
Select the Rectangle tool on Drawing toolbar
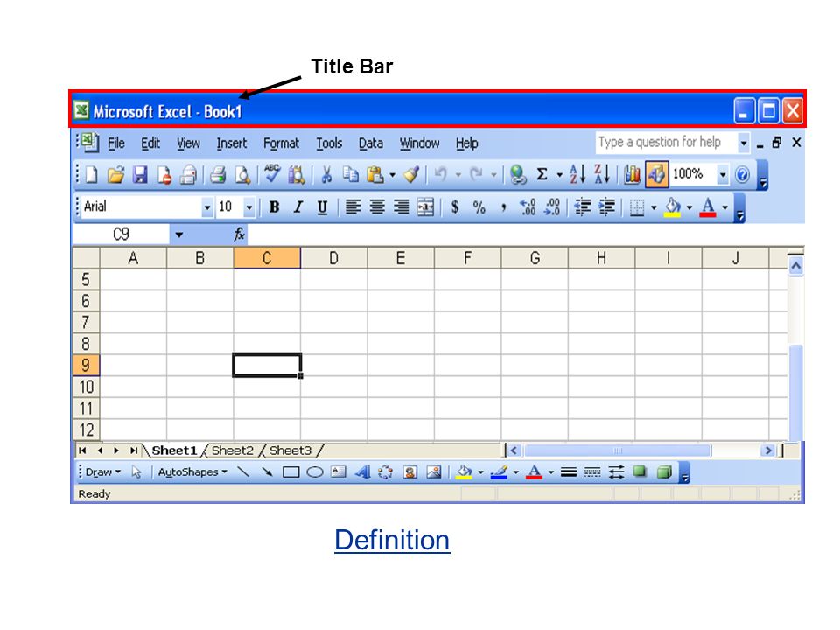(x=290, y=472)
